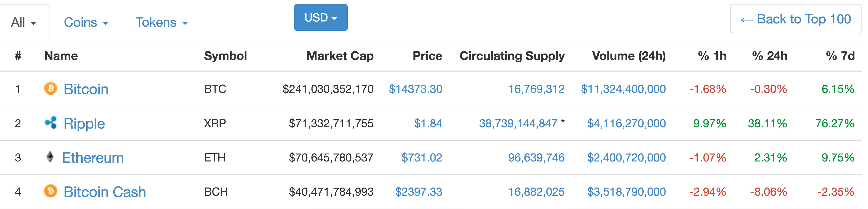Open the Ethereum name link
868x209 pixels.
point(93,158)
